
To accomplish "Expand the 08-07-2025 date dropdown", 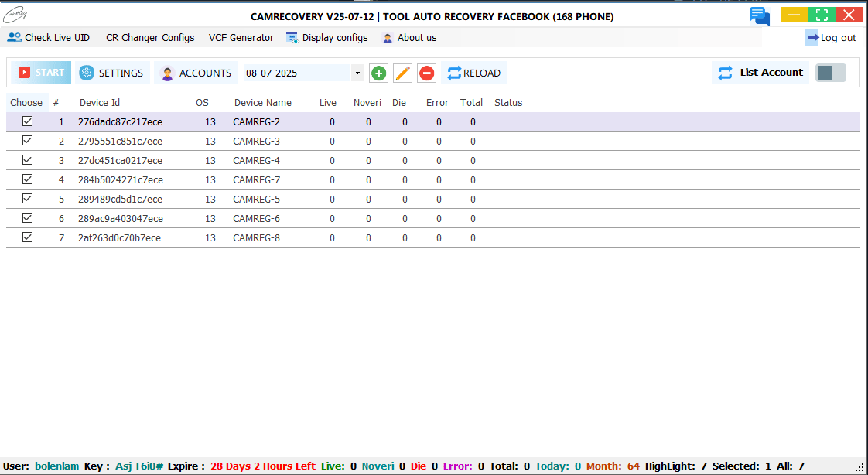I will tap(357, 73).
